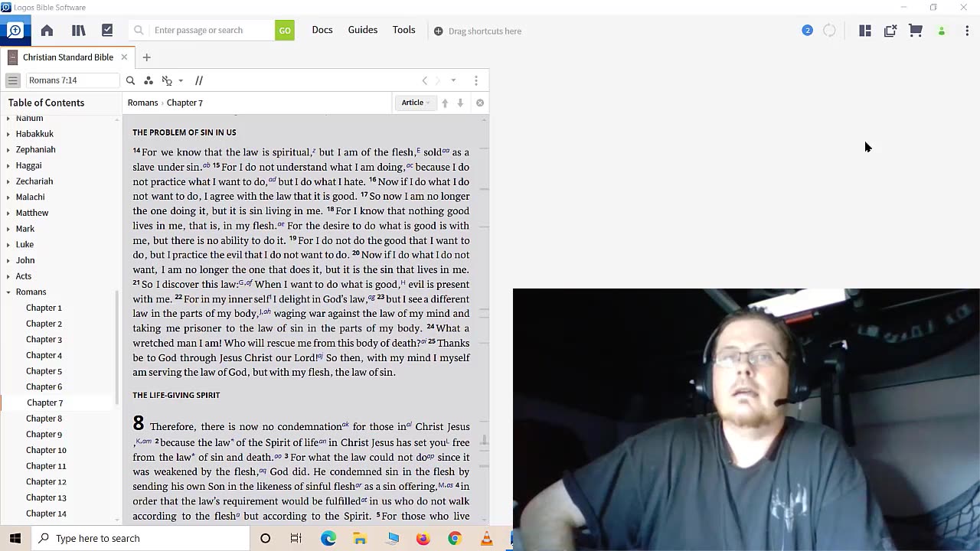Jump to previous article with up arrow
The width and height of the screenshot is (980, 551).
[x=445, y=103]
